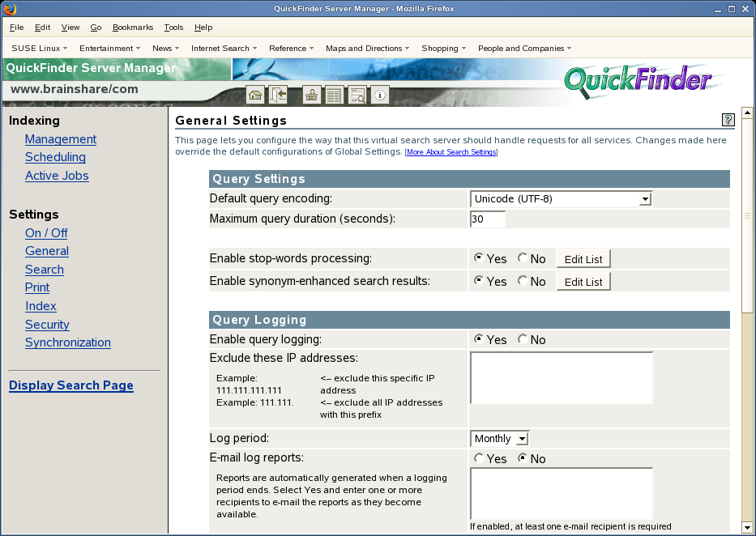Open the General settings link
The width and height of the screenshot is (756, 536).
click(47, 251)
